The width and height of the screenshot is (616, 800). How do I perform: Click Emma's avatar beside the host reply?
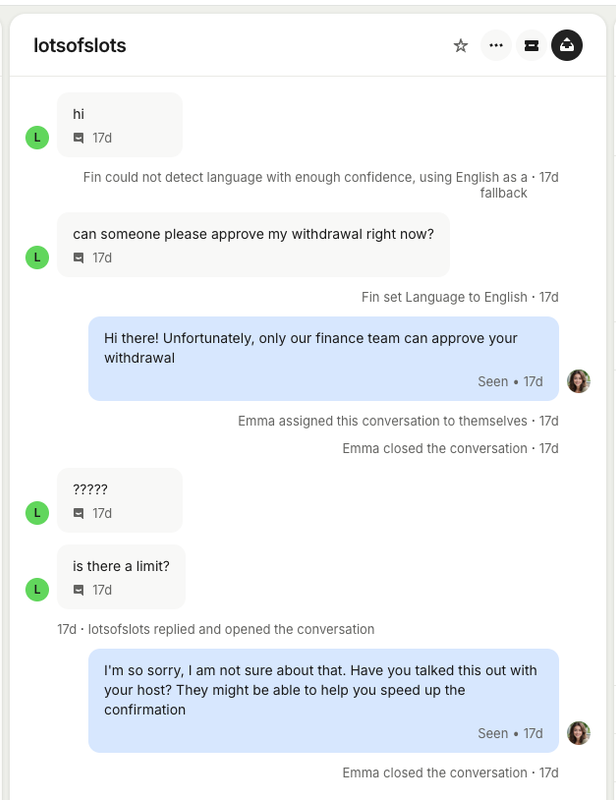(x=578, y=733)
